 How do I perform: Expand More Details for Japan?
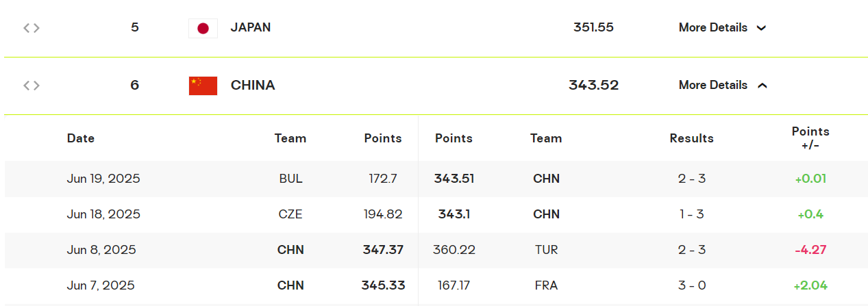click(x=723, y=28)
